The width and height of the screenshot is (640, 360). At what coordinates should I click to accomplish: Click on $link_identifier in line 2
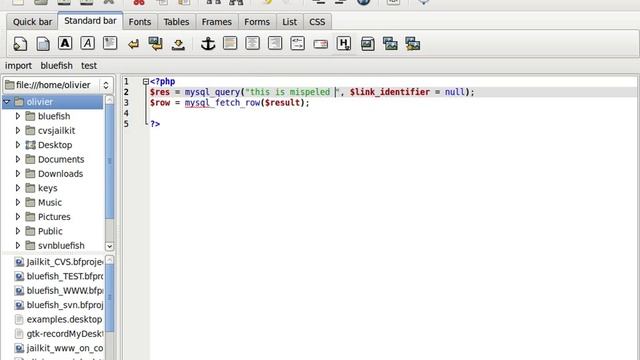[x=390, y=92]
